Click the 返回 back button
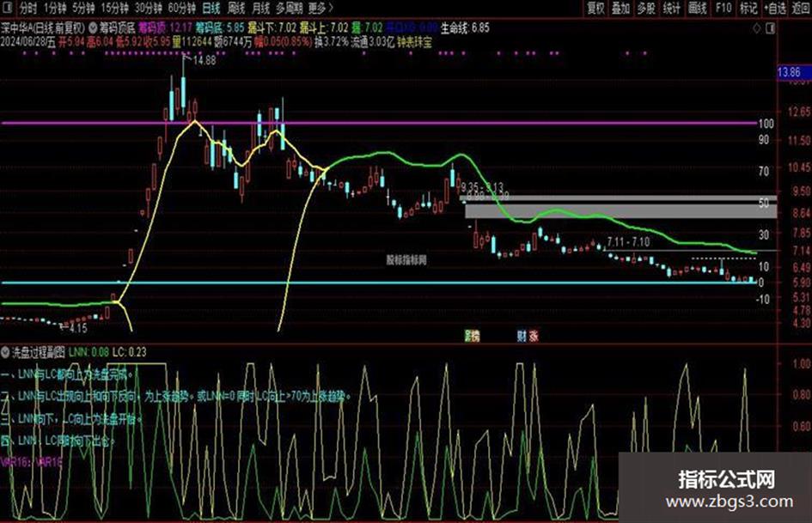The width and height of the screenshot is (812, 523). (801, 8)
